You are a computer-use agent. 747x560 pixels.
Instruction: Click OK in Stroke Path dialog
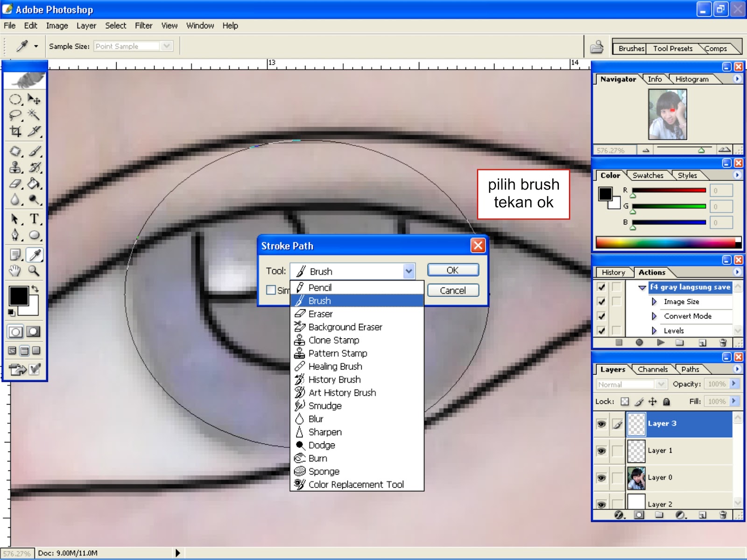click(453, 270)
